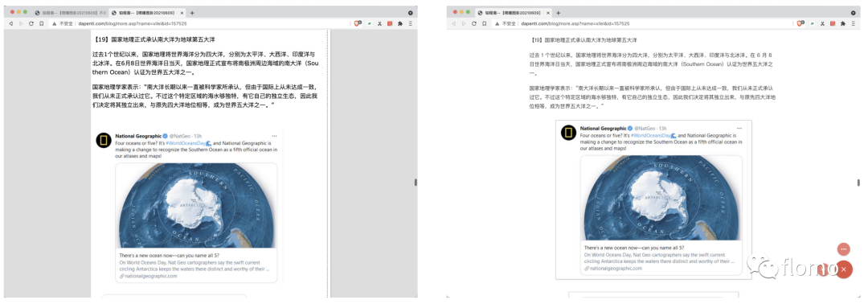Click #WorldOceansDay hashtag in right window tweet

[x=649, y=135]
